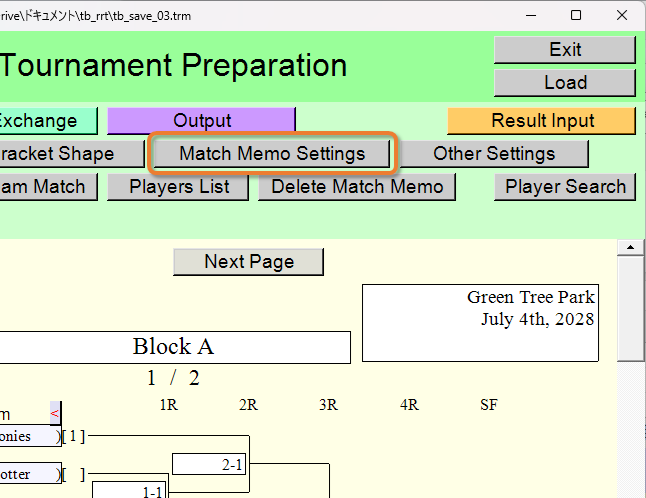Click the July 4th, 2028 date text

pyautogui.click(x=538, y=319)
